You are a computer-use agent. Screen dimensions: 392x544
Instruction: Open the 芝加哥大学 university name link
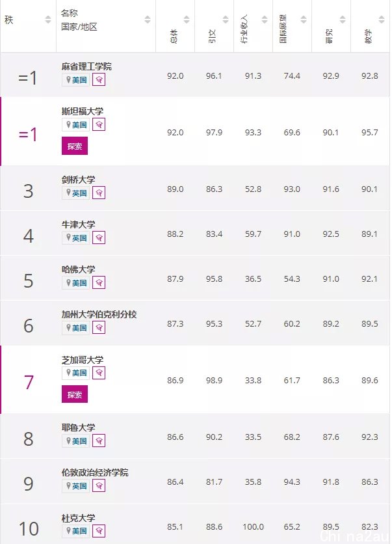[83, 360]
